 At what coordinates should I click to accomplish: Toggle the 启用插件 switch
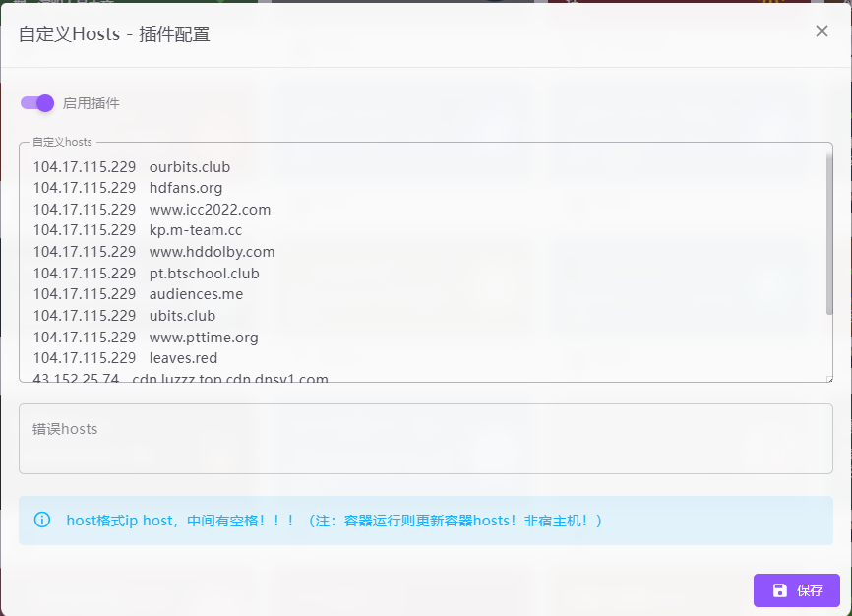point(37,103)
